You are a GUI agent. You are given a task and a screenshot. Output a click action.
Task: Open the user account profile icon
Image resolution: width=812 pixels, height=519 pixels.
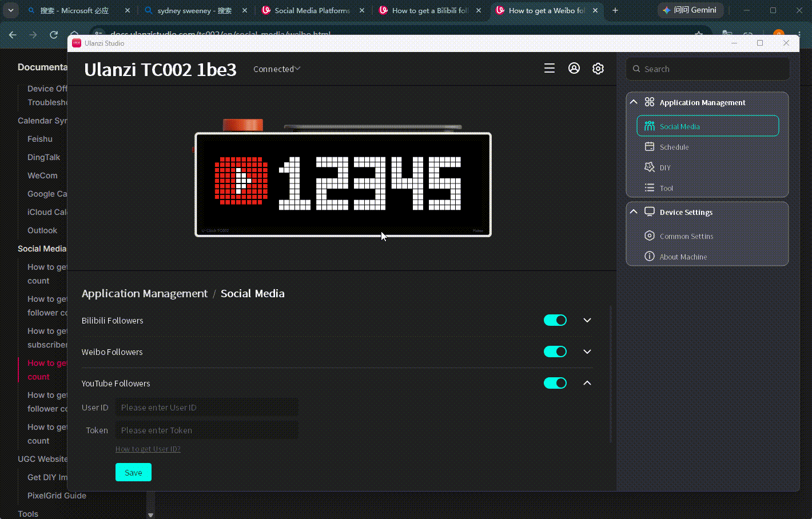(574, 69)
